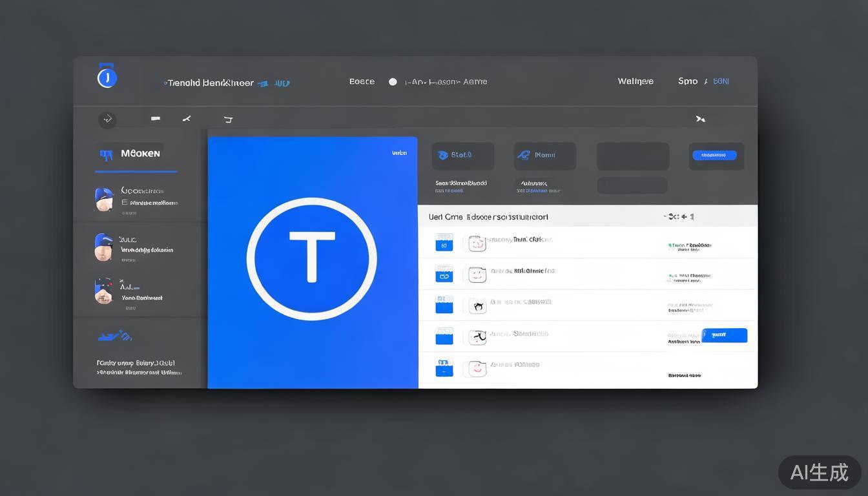
Task: Click the blue icon at the sidebar bottom
Action: (x=115, y=336)
